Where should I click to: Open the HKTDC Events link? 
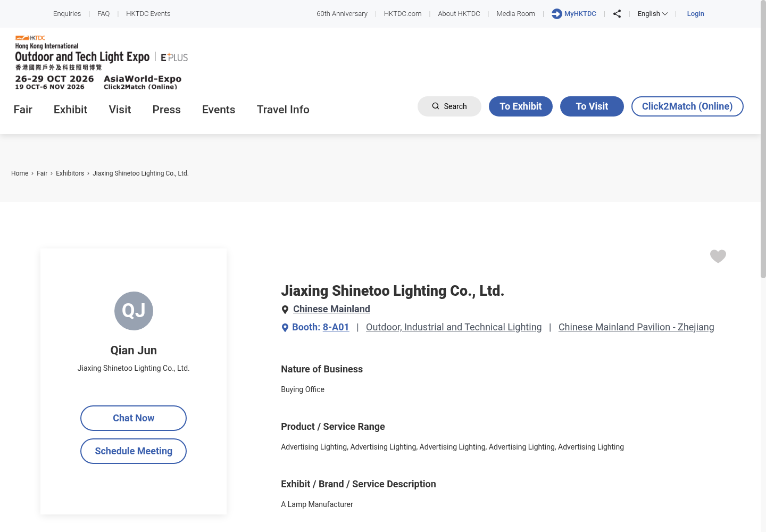point(148,14)
